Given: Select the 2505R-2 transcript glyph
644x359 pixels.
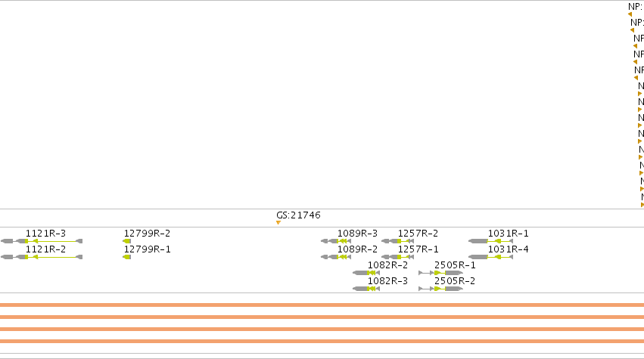Looking at the screenshot, I should pos(440,289).
